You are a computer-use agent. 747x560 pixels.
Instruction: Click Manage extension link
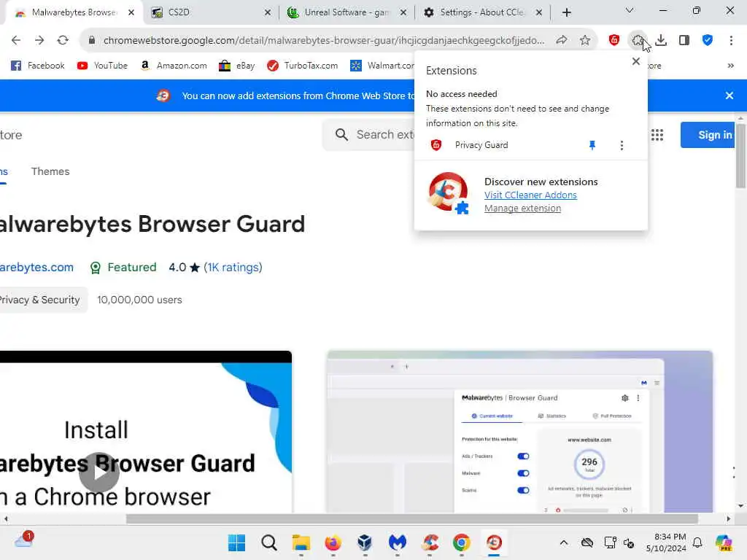tap(522, 208)
